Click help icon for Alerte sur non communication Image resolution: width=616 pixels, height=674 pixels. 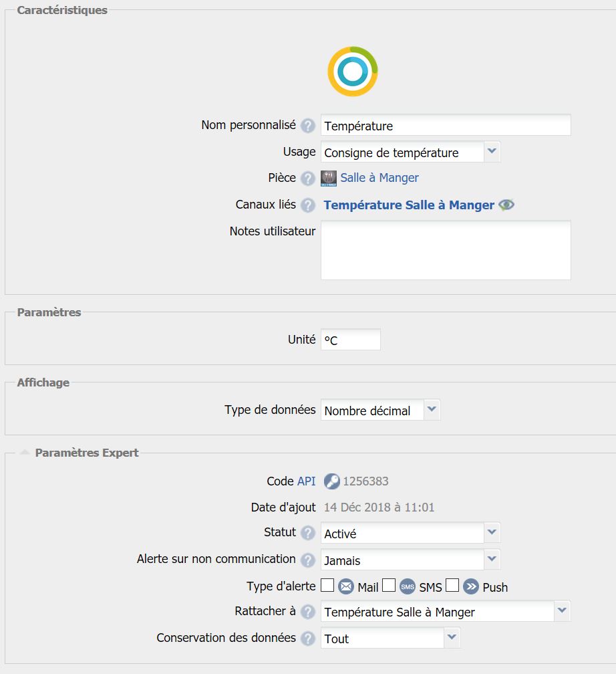tap(307, 560)
